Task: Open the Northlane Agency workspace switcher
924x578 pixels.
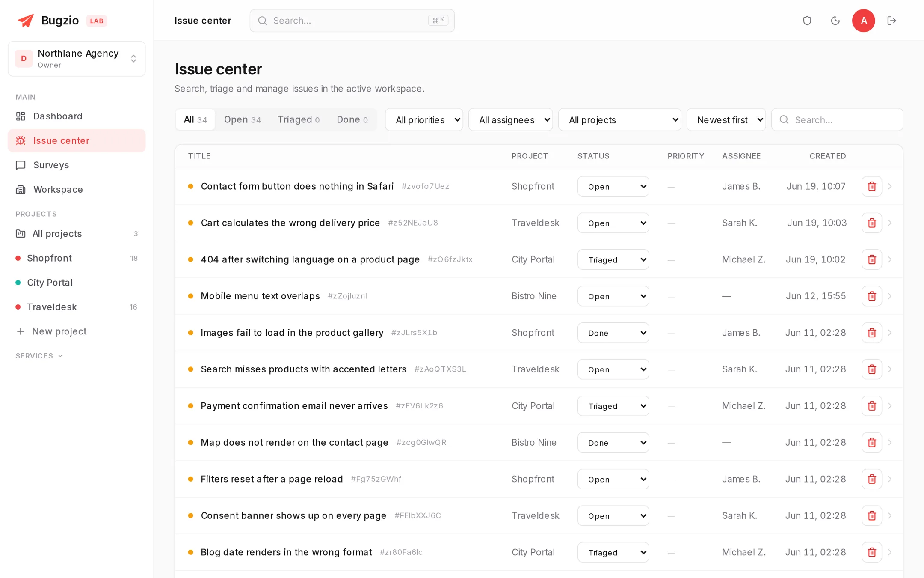Action: [x=77, y=59]
